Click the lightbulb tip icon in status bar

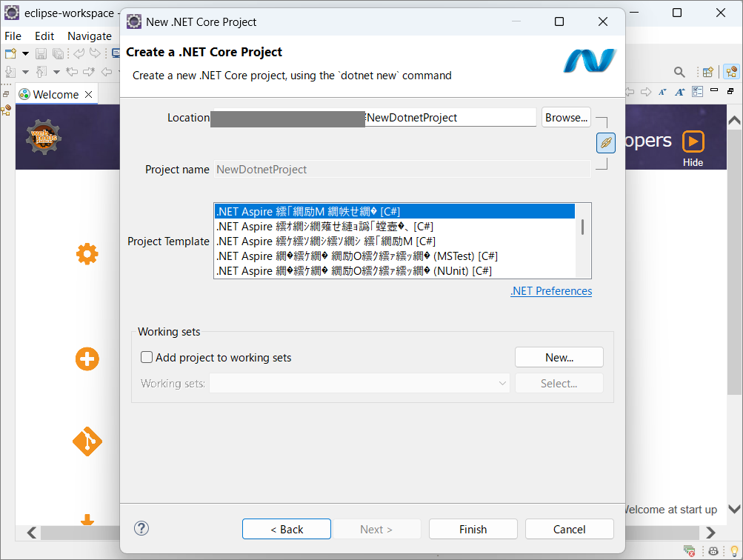(x=734, y=550)
